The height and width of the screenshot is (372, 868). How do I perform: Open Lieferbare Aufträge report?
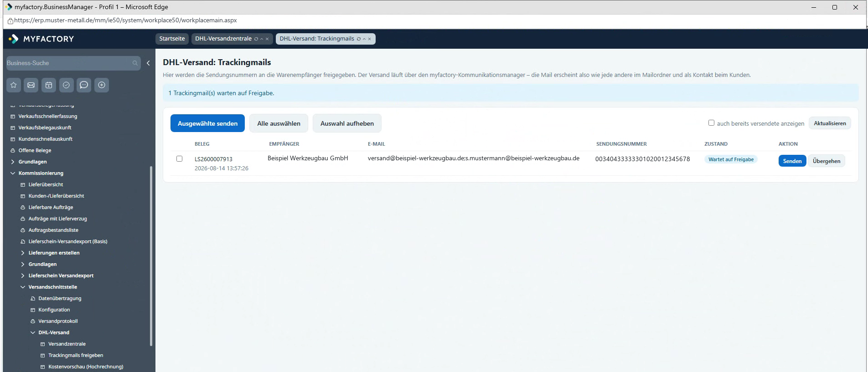(51, 207)
